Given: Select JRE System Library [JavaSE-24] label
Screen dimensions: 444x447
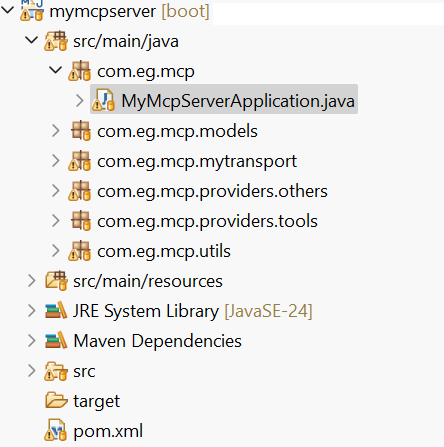Looking at the screenshot, I should (x=193, y=311).
